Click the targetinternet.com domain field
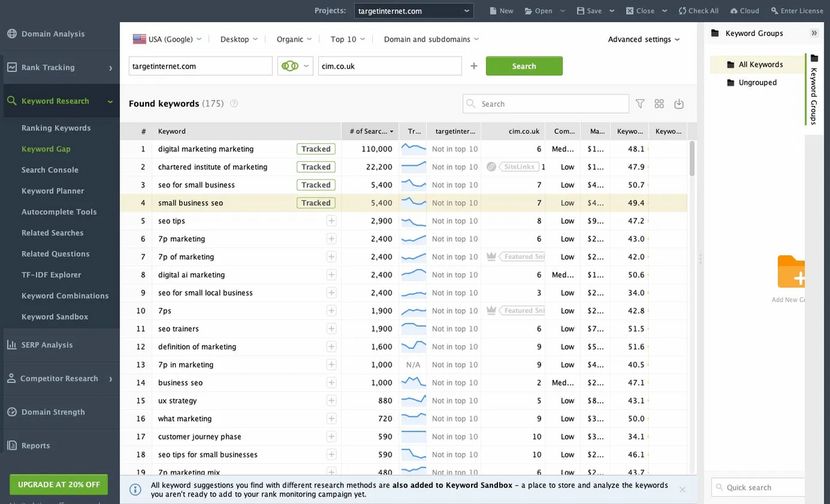This screenshot has height=504, width=830. [x=201, y=66]
